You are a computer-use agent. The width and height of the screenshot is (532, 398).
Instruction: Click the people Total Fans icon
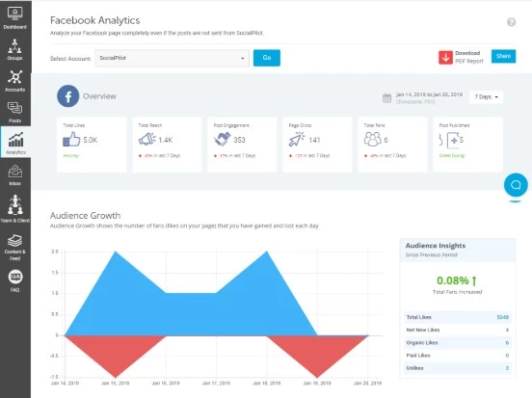373,139
